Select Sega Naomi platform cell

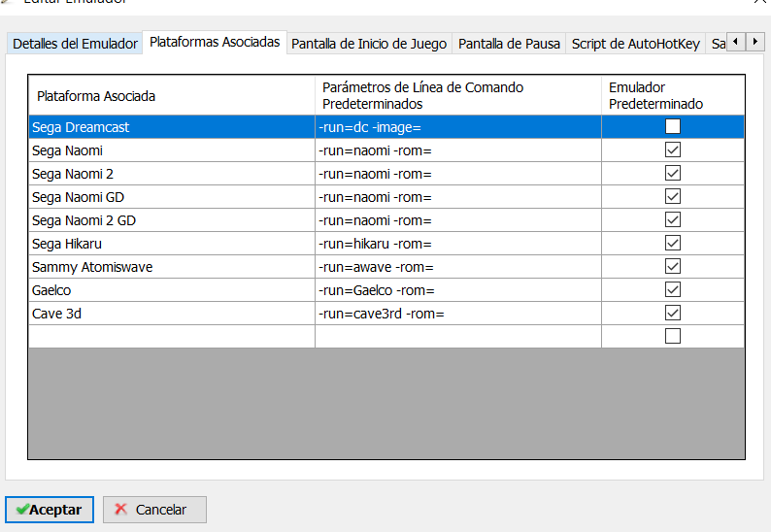pyautogui.click(x=172, y=150)
